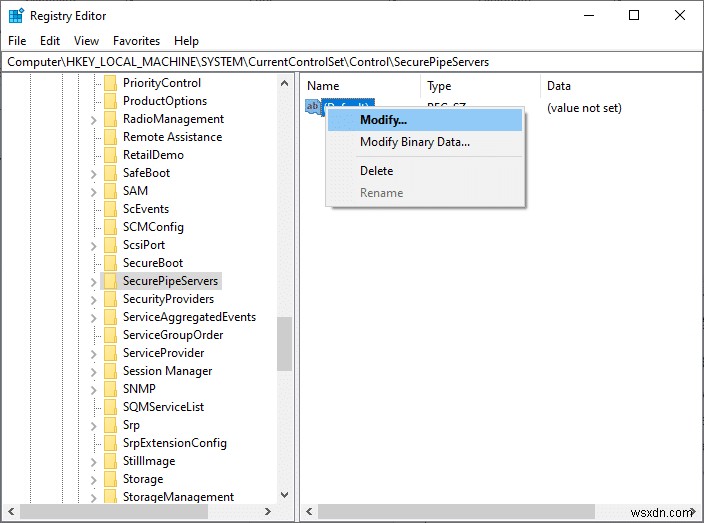Click the tree pane vertical scrollbar thumb
Image resolution: width=704 pixels, height=523 pixels.
click(x=284, y=344)
